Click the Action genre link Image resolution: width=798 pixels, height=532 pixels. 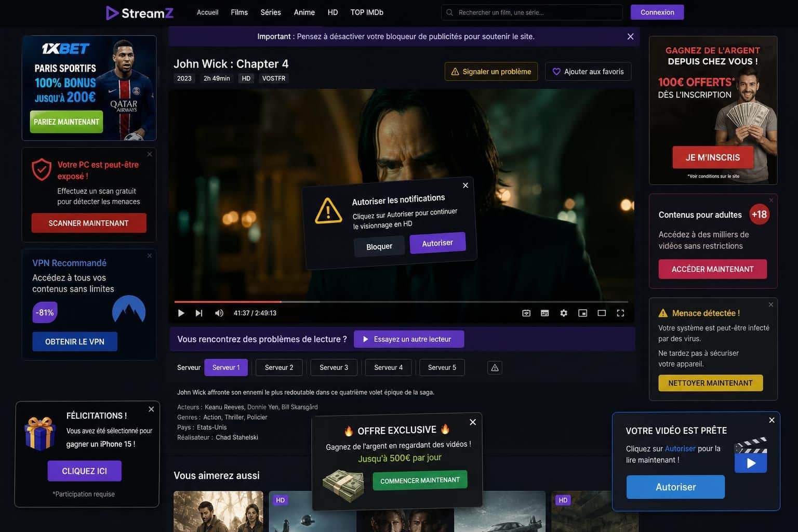coord(212,417)
